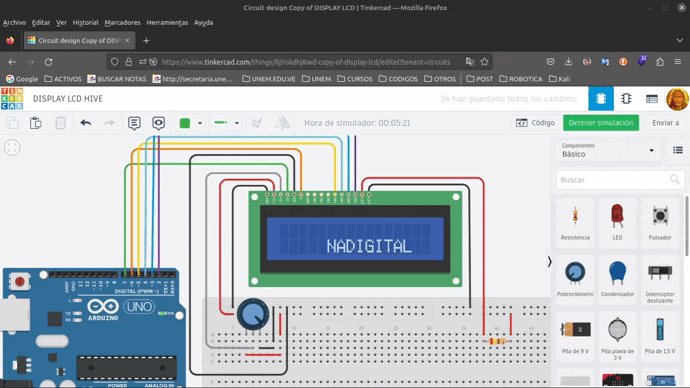Select the Condensador component
The width and height of the screenshot is (690, 388).
point(617,279)
